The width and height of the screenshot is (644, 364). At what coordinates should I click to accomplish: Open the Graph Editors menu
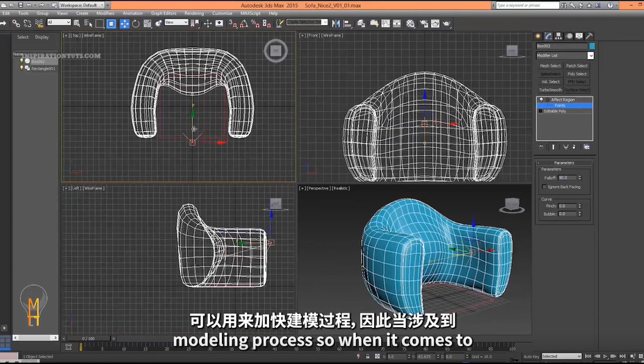[x=163, y=13]
